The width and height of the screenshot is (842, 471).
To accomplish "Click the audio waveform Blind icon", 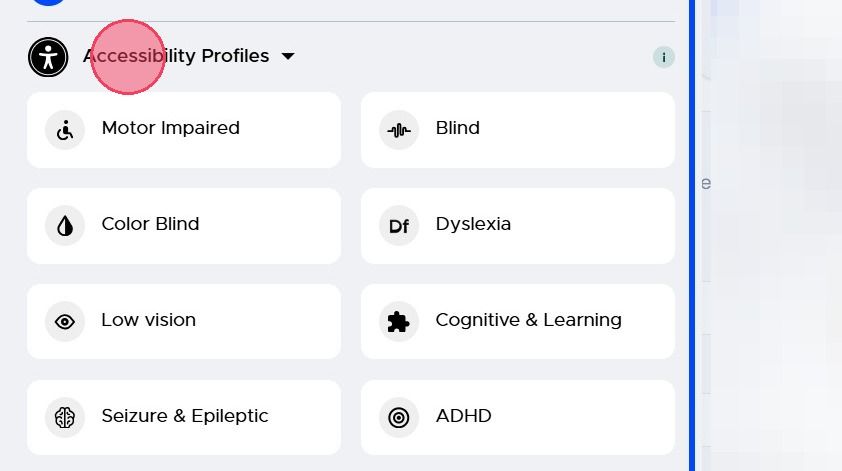I will point(399,130).
